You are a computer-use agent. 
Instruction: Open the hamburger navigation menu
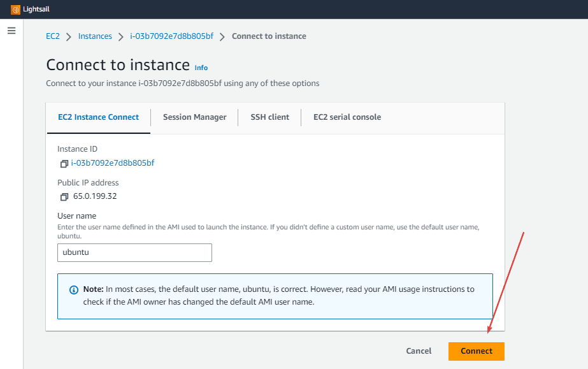[x=11, y=31]
